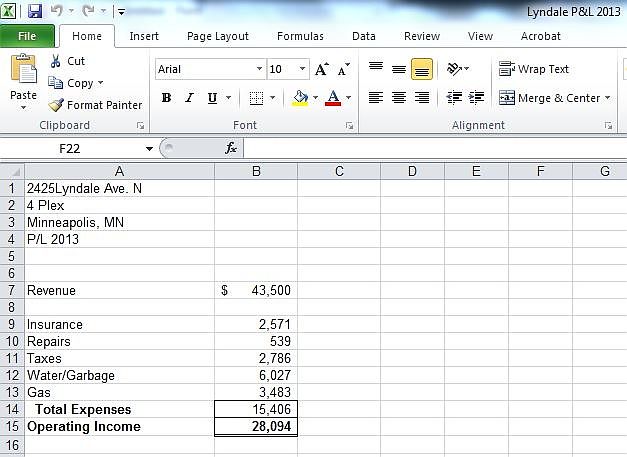Image resolution: width=627 pixels, height=457 pixels.
Task: Open the File tab
Action: (27, 36)
